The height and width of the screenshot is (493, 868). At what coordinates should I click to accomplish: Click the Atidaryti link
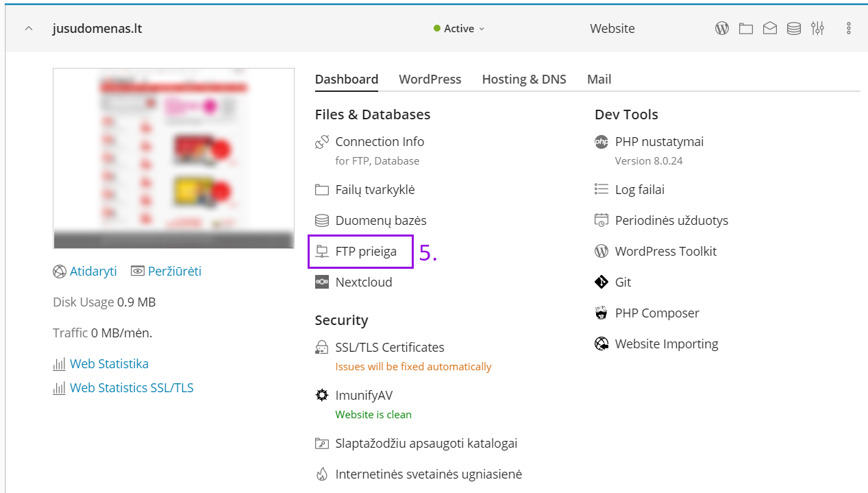[93, 272]
